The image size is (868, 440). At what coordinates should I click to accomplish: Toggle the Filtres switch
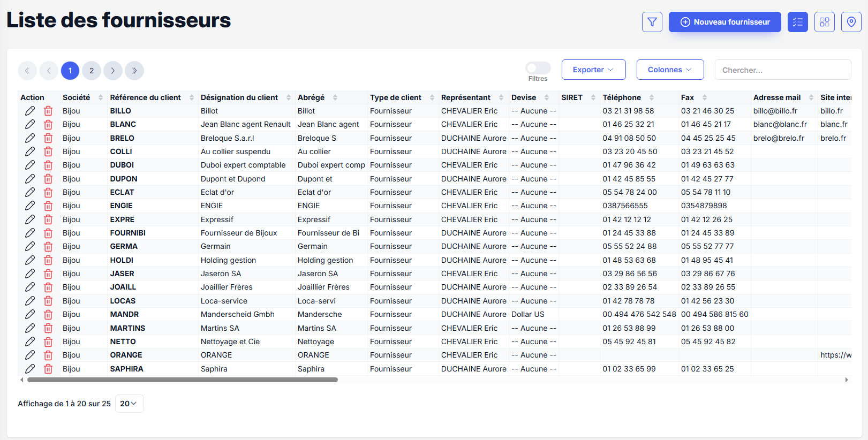[538, 68]
